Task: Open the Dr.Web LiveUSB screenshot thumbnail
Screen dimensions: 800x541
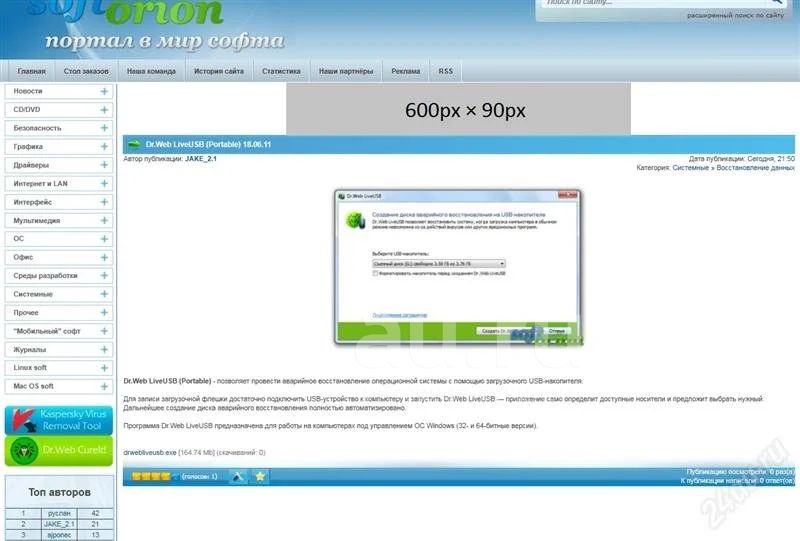Action: point(458,268)
